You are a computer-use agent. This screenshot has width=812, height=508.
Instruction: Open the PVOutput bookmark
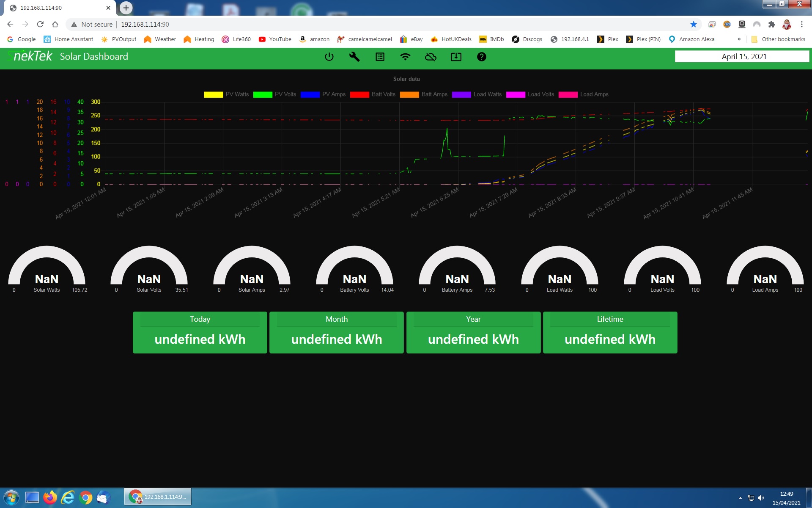119,39
